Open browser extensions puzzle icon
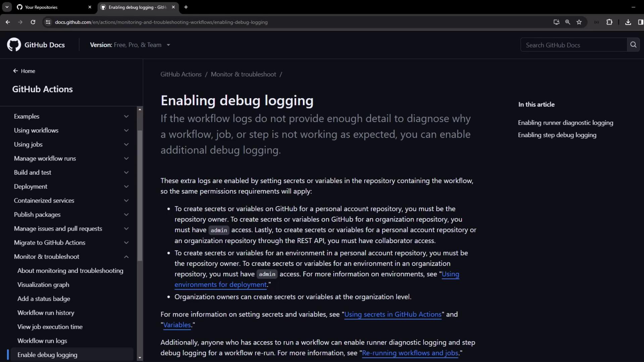The width and height of the screenshot is (644, 362). 609,22
